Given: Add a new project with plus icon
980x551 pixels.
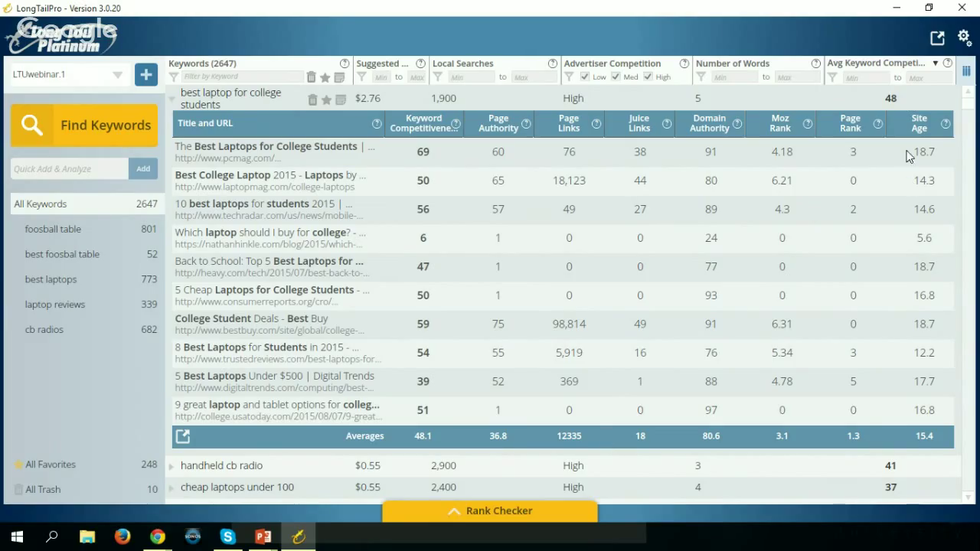Looking at the screenshot, I should [146, 74].
